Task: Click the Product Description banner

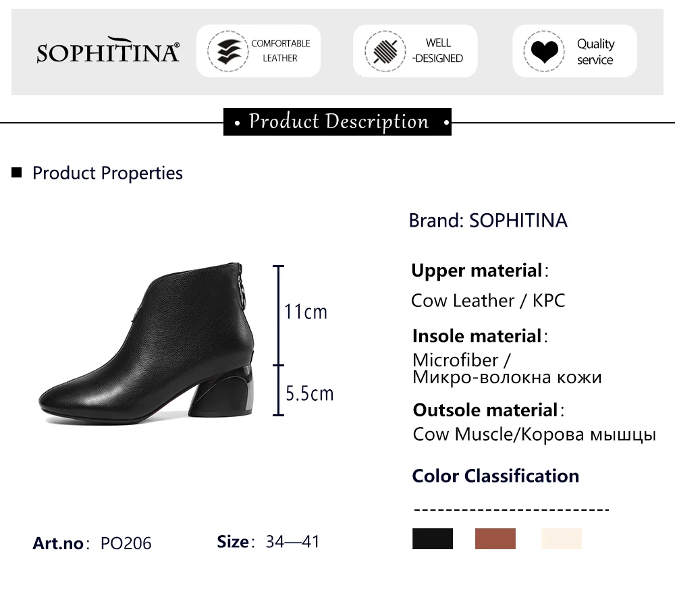Action: point(337,121)
